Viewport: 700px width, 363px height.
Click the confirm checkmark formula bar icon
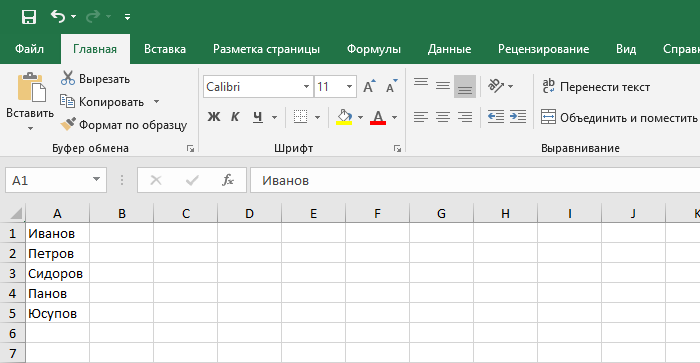(x=192, y=180)
